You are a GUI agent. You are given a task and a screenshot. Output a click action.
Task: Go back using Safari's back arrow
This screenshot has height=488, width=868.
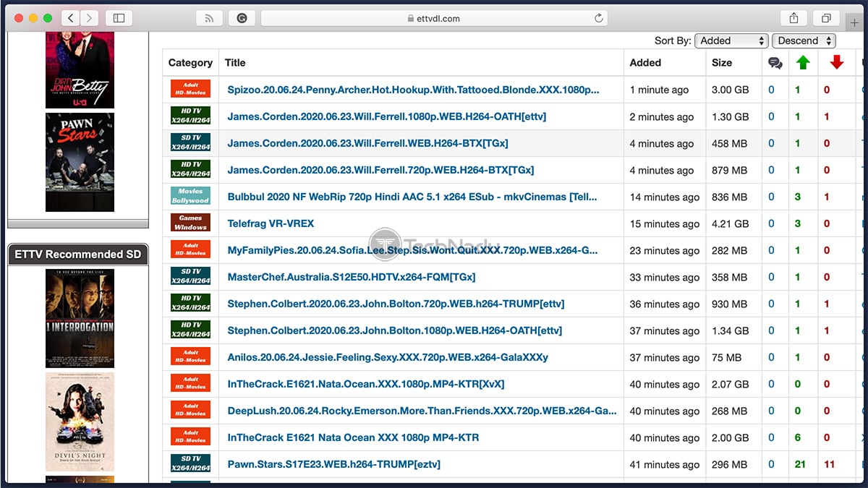tap(70, 18)
